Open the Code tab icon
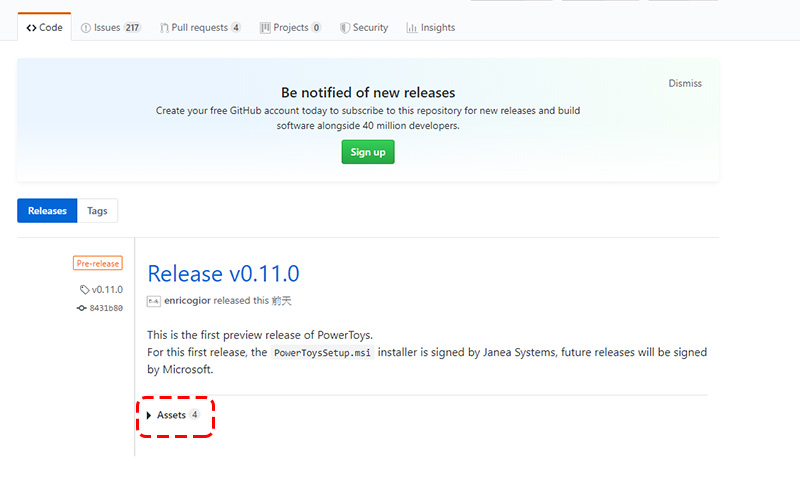 point(32,28)
